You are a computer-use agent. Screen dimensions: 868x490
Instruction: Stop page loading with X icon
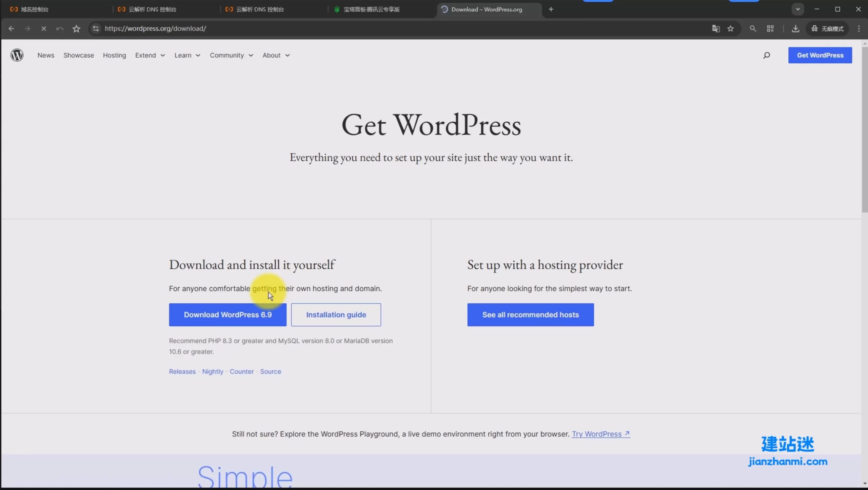(x=44, y=28)
